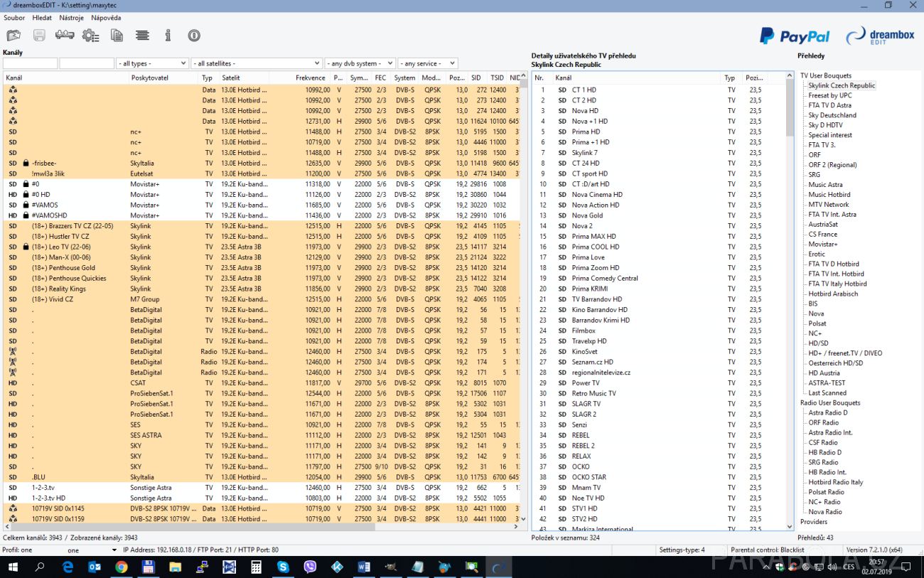924x578 pixels.
Task: Click SD badge next to Filmbox
Action: click(x=562, y=331)
